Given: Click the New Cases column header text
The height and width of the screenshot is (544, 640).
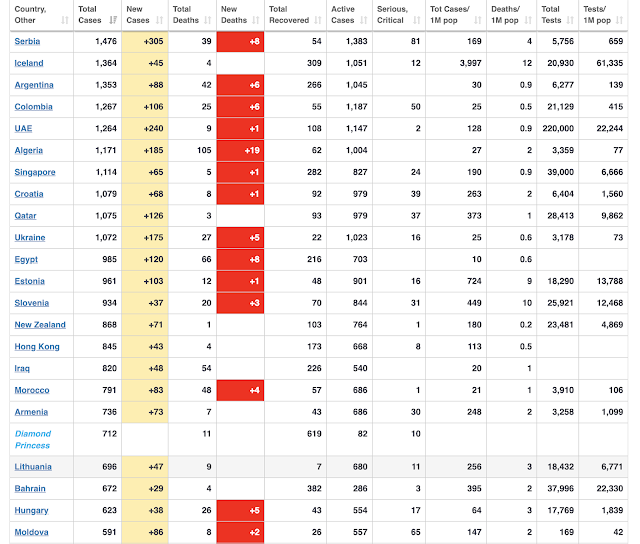Looking at the screenshot, I should click(138, 14).
